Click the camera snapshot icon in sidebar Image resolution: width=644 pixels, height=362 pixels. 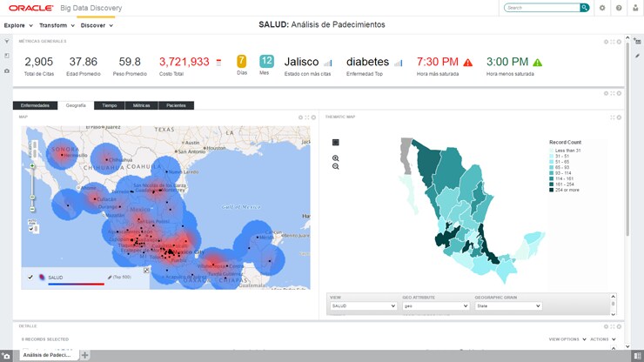tap(7, 70)
